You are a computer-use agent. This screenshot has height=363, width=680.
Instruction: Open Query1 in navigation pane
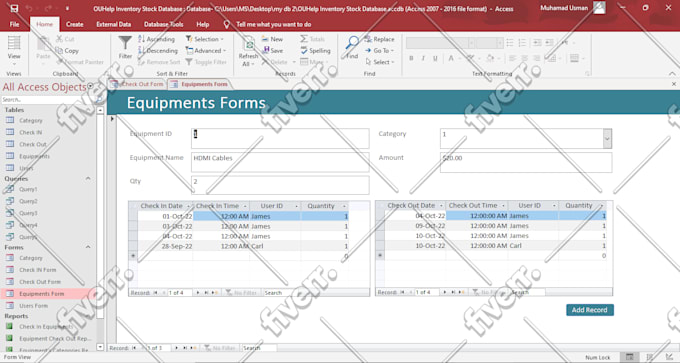(x=28, y=189)
